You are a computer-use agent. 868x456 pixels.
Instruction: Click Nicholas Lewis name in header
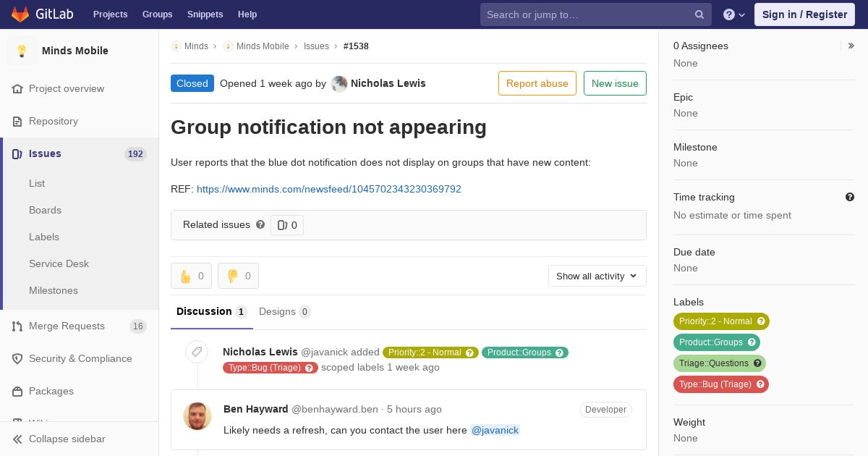click(x=388, y=83)
